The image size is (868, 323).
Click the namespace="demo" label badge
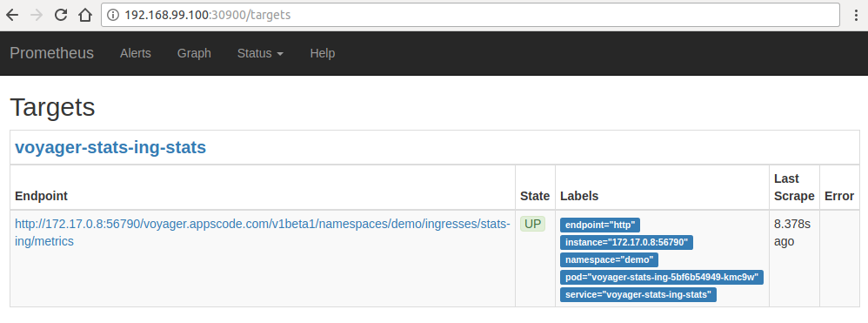click(609, 259)
